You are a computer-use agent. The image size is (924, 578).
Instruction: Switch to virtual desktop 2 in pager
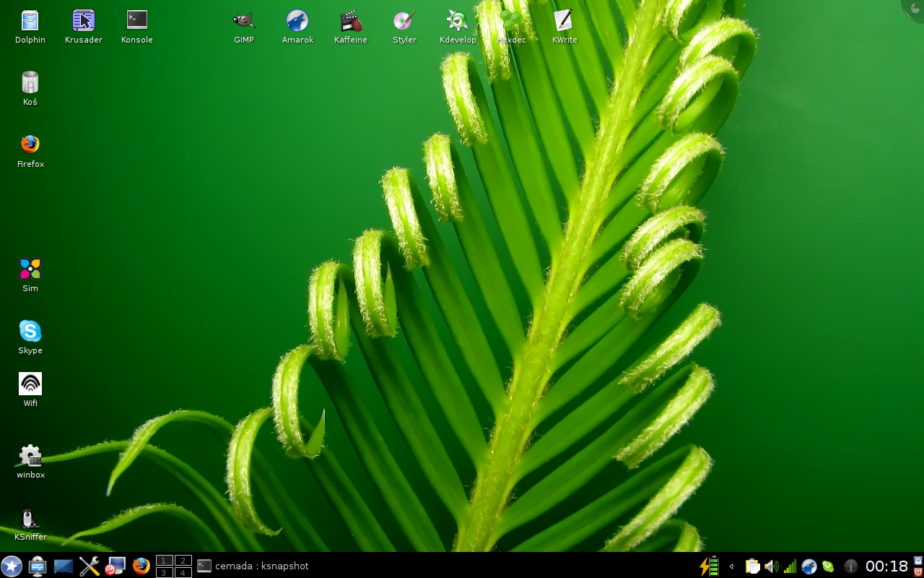click(x=183, y=561)
